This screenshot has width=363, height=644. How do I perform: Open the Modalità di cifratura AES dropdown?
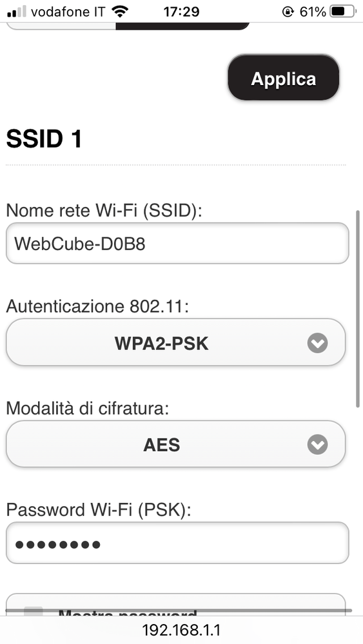pyautogui.click(x=176, y=444)
